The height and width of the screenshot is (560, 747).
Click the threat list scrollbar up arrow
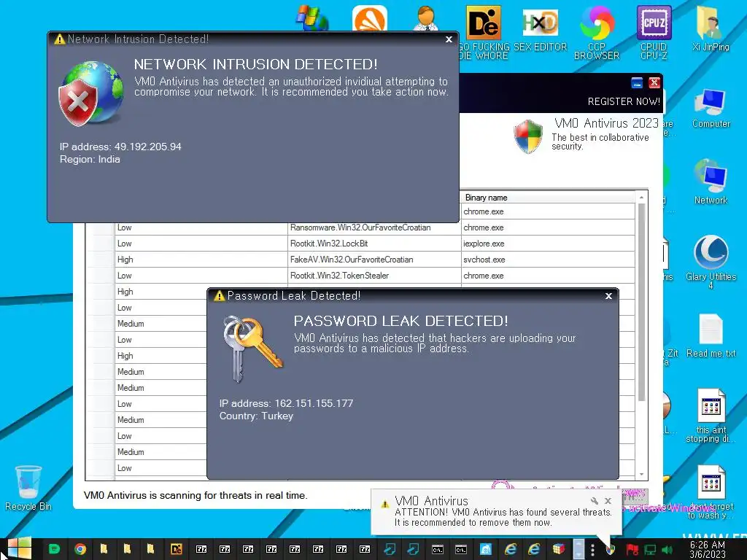[x=641, y=198]
